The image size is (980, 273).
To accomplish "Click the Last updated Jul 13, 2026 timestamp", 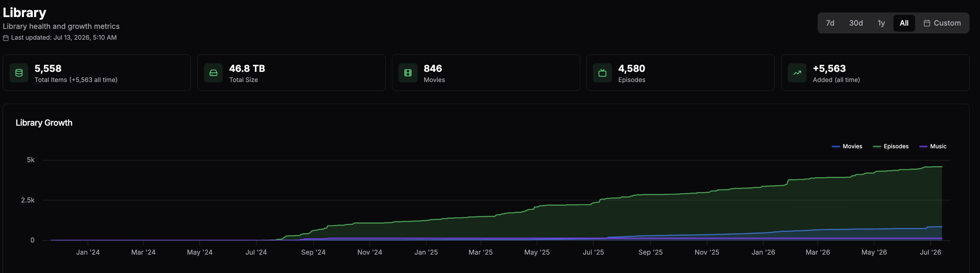I will (x=64, y=37).
